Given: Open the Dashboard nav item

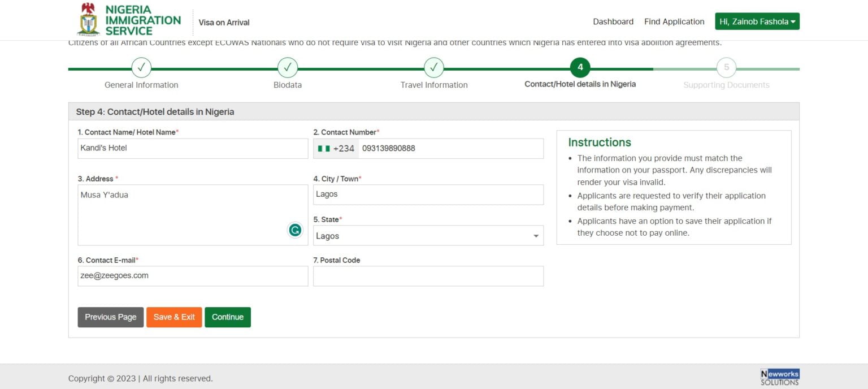Looking at the screenshot, I should click(x=613, y=21).
